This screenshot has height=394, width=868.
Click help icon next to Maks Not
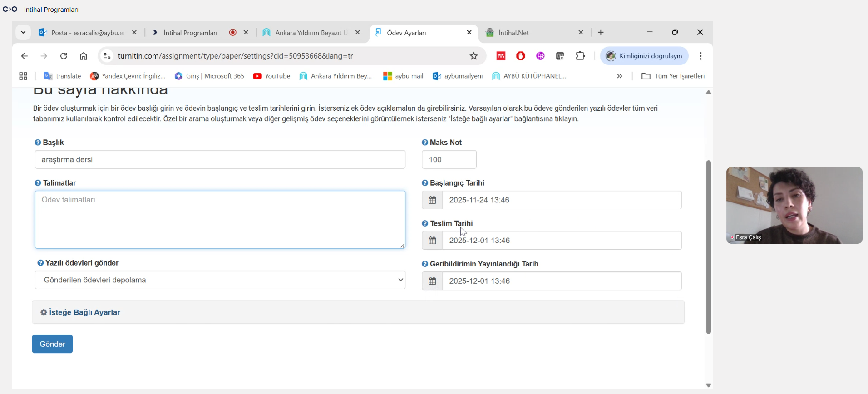click(x=425, y=143)
